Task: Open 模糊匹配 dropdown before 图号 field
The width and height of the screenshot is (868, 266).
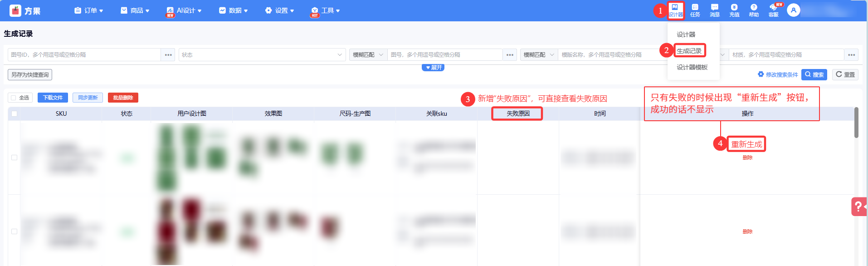Action: point(368,55)
